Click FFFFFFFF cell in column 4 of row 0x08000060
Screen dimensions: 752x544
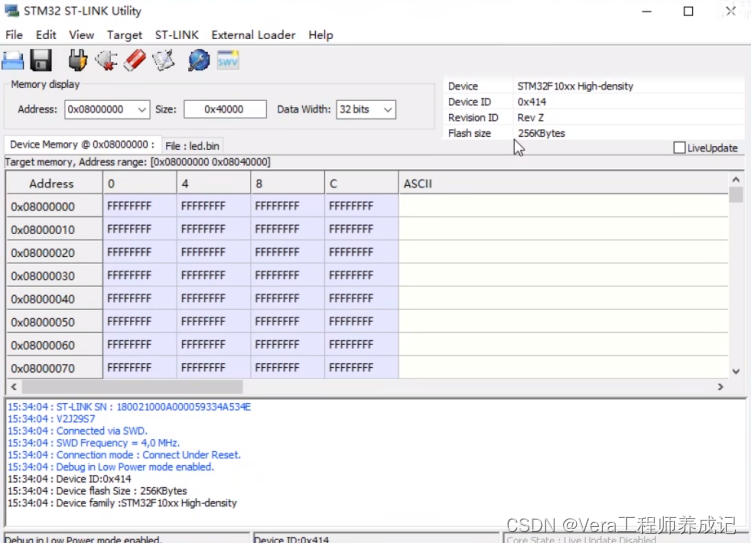(213, 345)
